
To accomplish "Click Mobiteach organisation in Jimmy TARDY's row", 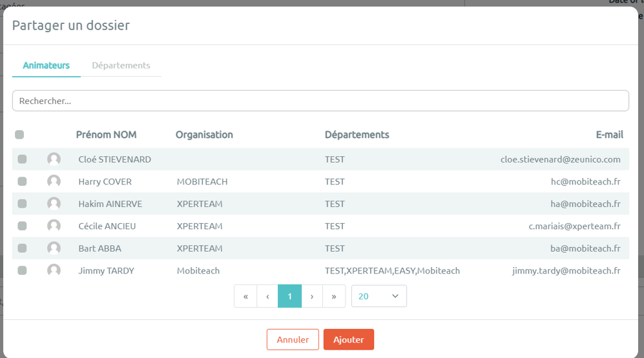I will coord(198,271).
